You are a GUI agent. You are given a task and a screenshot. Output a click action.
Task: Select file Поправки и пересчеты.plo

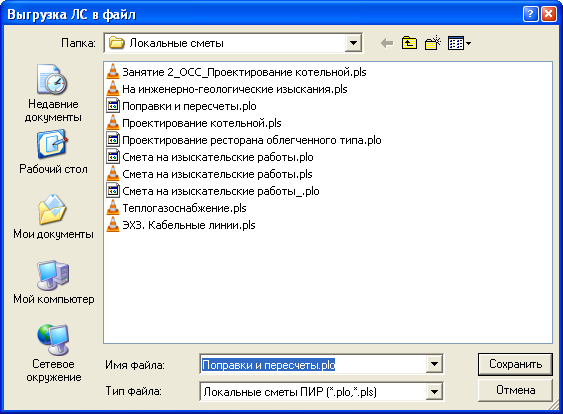(x=181, y=106)
